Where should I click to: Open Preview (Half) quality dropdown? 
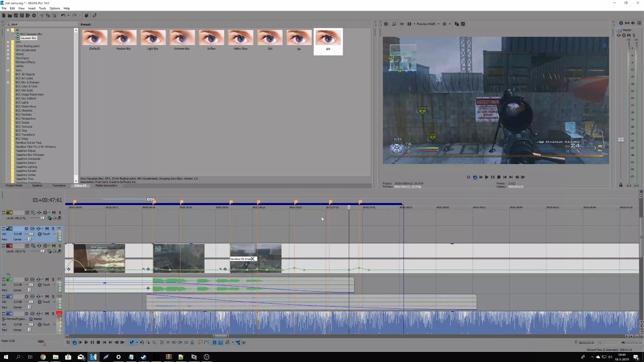pyautogui.click(x=427, y=24)
